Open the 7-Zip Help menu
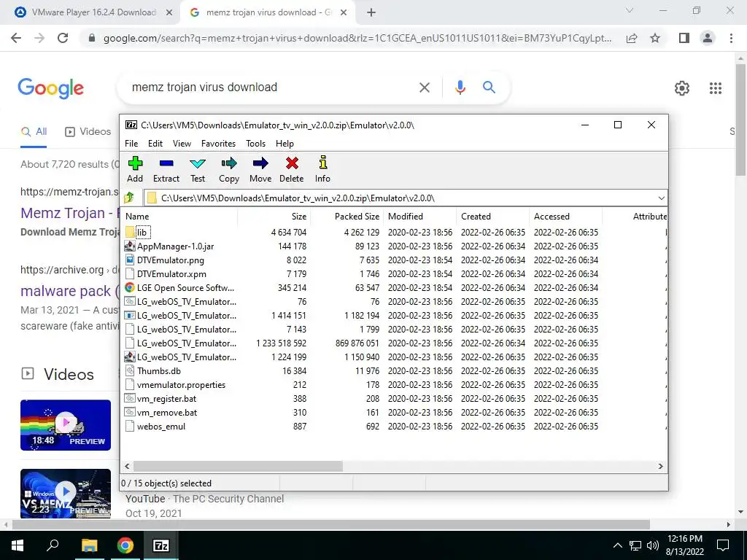This screenshot has width=747, height=560. (285, 144)
